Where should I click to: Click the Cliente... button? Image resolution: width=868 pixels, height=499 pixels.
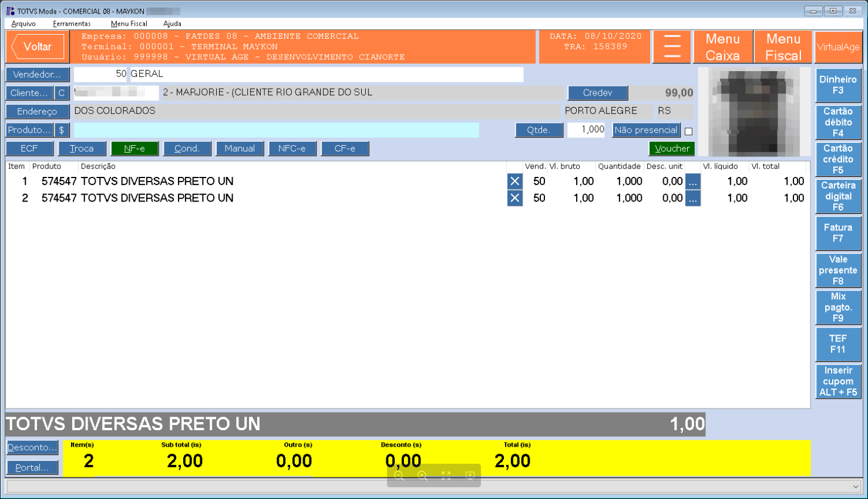pyautogui.click(x=29, y=93)
